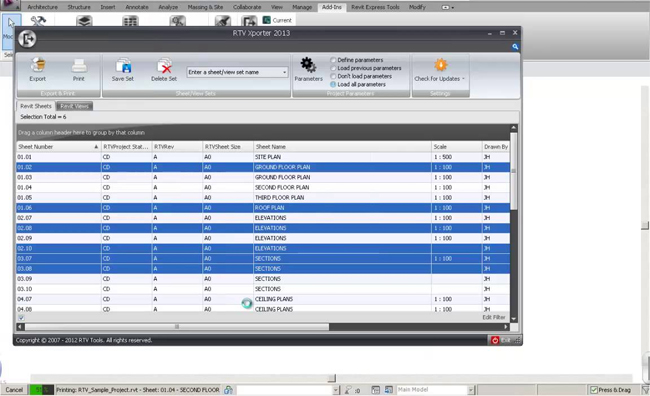Select Load all parameters radio button

333,84
